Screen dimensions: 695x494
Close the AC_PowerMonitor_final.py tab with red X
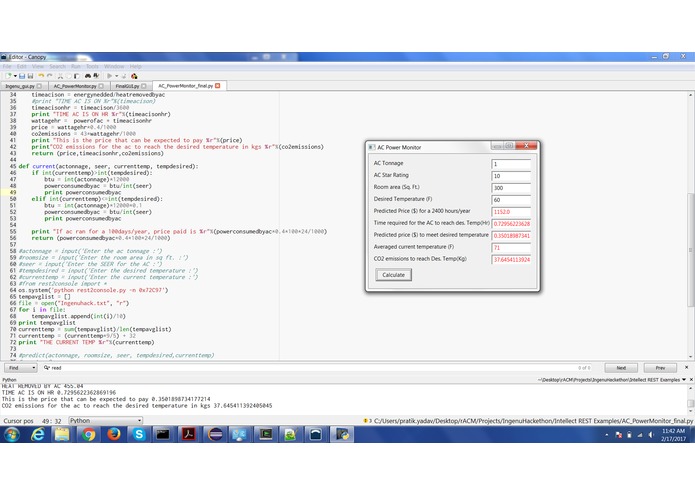[x=218, y=86]
